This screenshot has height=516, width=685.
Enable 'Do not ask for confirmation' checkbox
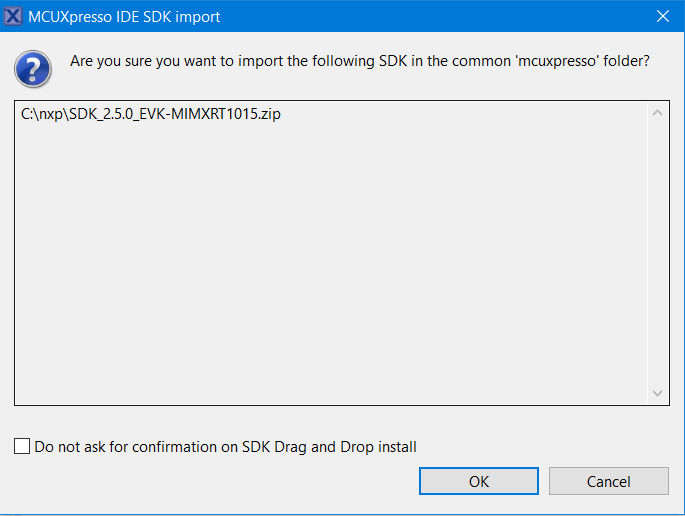click(22, 447)
